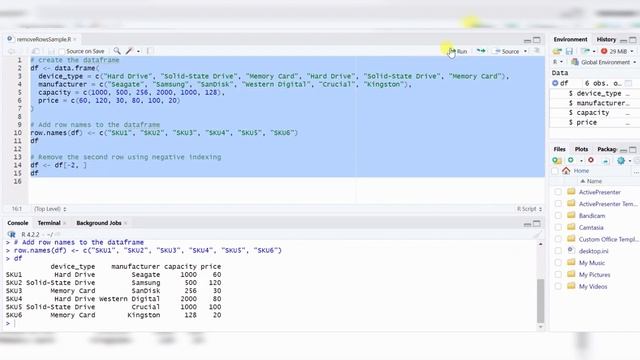
Task: Click the New Blank File green icon
Action: (571, 160)
